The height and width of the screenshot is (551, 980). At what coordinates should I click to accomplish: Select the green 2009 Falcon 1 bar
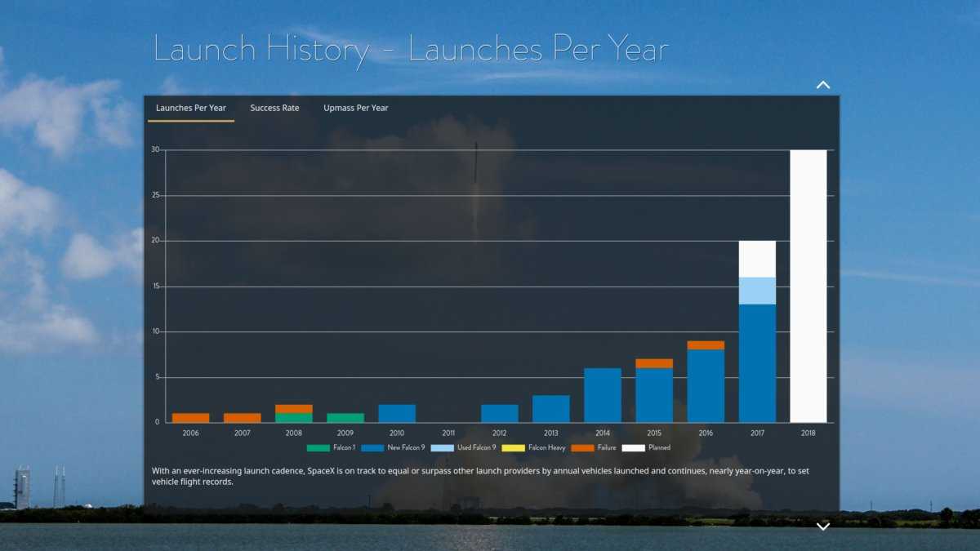click(x=345, y=418)
